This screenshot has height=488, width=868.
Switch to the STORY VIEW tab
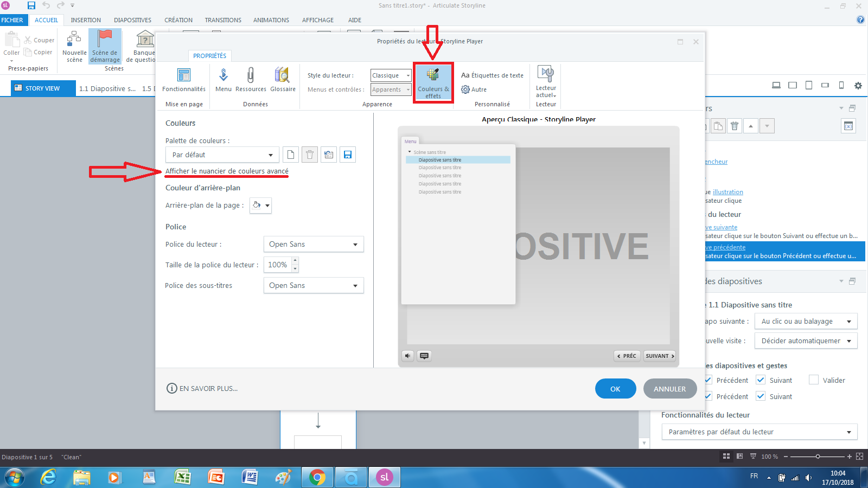pyautogui.click(x=43, y=88)
